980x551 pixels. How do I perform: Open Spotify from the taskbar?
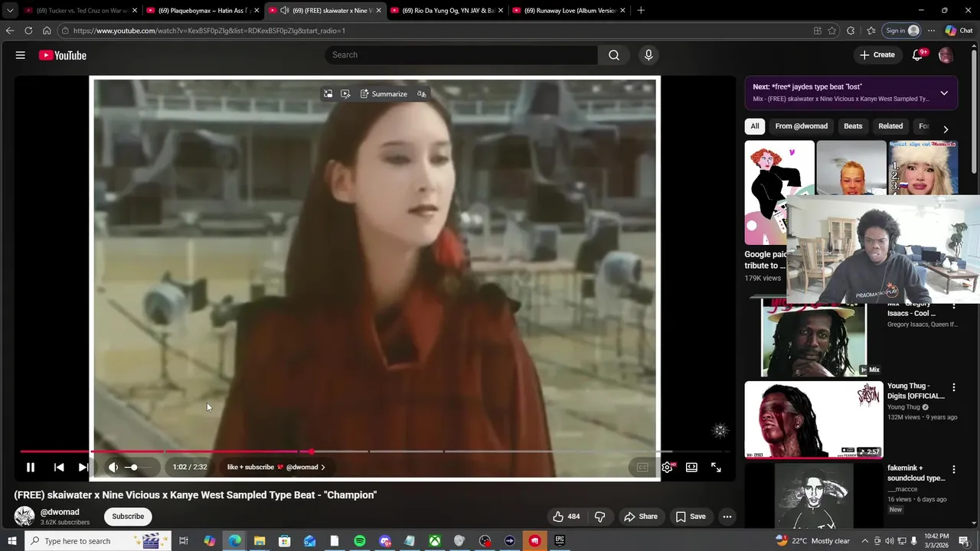(x=360, y=541)
